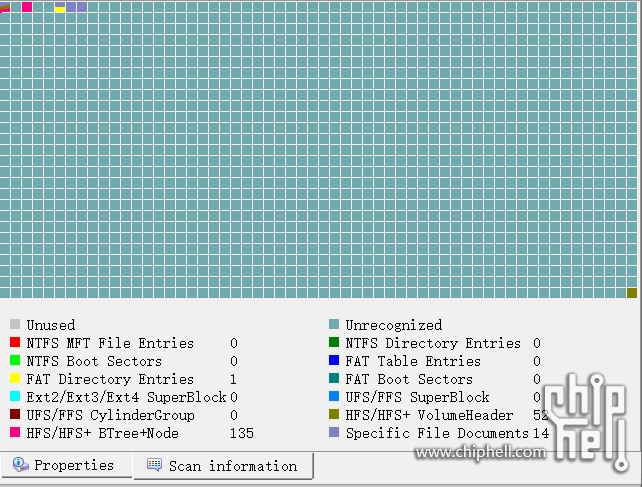The image size is (642, 487).
Task: Select the olive block at map's bottom-right
Action: coord(631,293)
